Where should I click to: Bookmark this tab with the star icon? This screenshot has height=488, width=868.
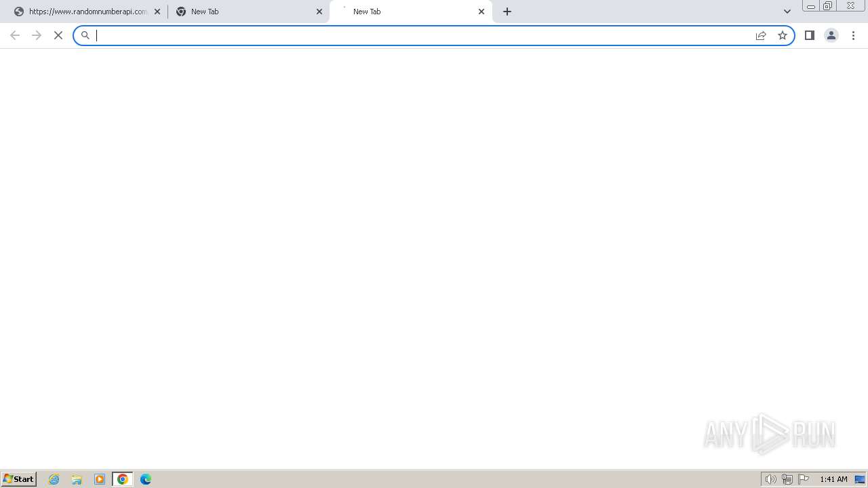[x=783, y=35]
